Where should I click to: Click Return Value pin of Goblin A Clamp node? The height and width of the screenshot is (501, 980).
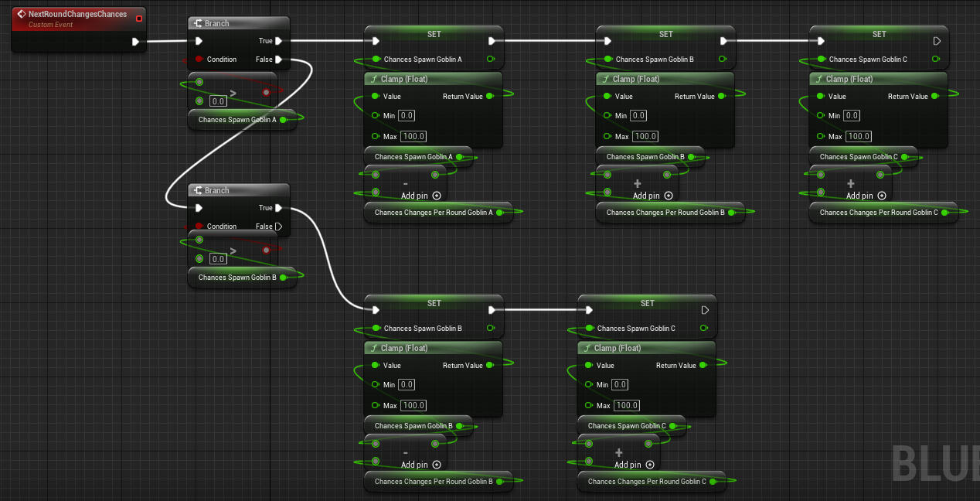click(490, 97)
